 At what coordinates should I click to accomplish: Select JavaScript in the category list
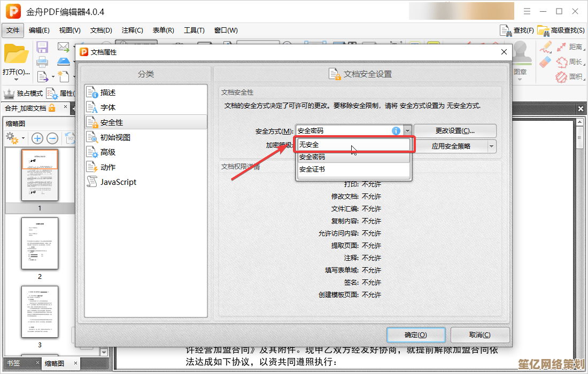pos(118,182)
